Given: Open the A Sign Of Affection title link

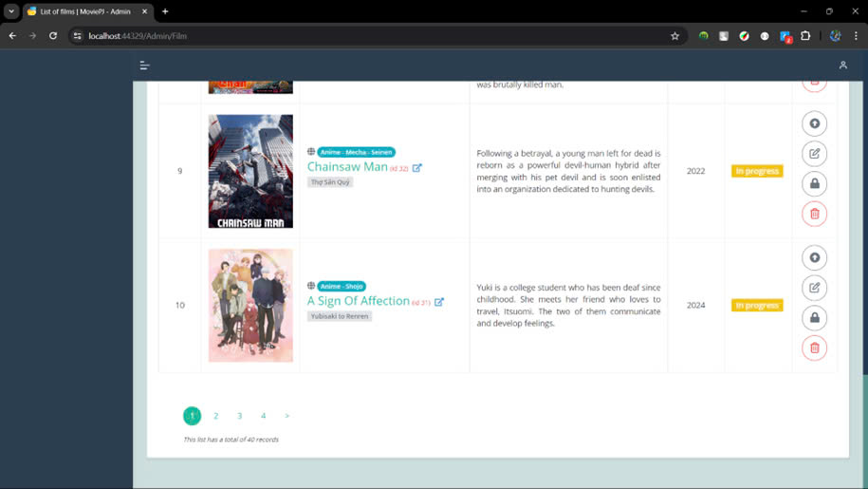Looking at the screenshot, I should (359, 301).
